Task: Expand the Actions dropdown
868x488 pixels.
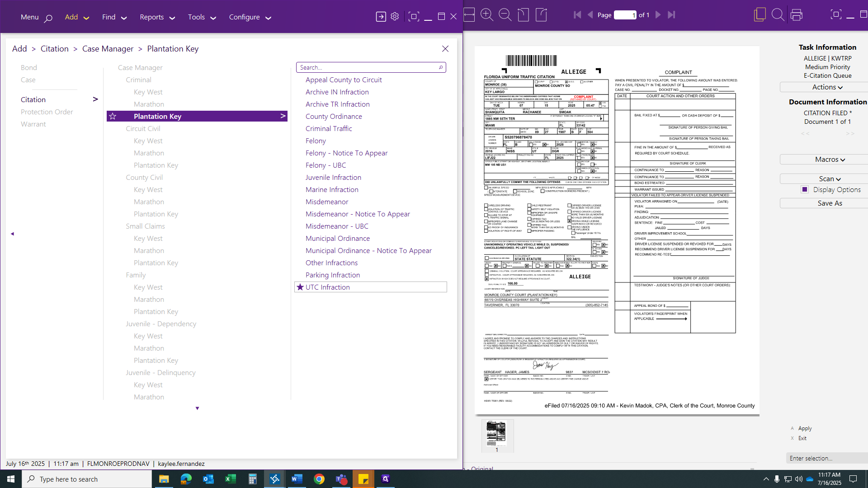Action: (x=827, y=87)
